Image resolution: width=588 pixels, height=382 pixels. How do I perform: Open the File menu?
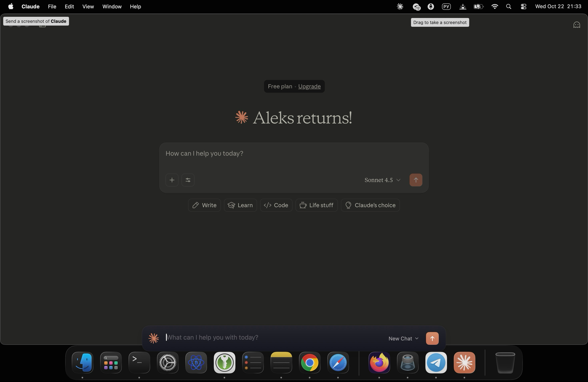pos(52,6)
